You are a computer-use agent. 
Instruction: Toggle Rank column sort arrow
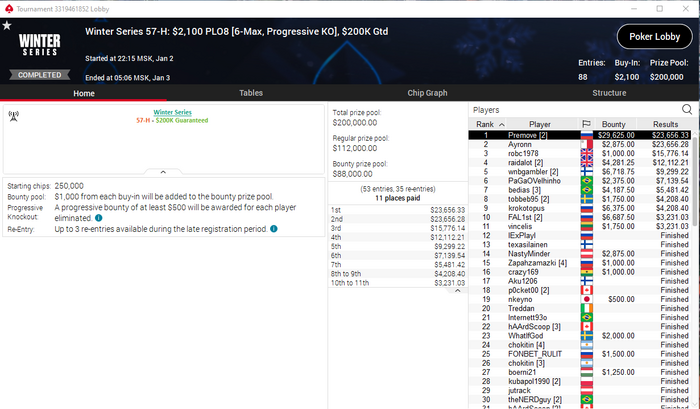coord(502,125)
